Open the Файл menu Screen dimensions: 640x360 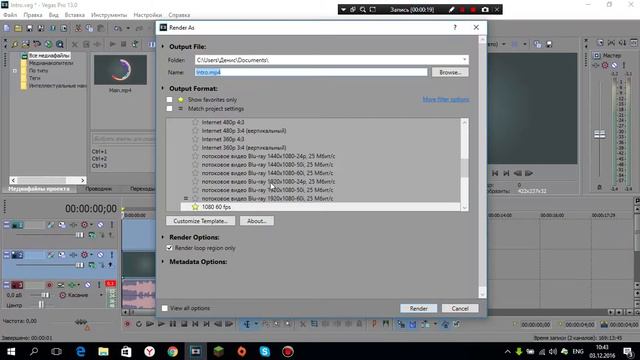10,15
